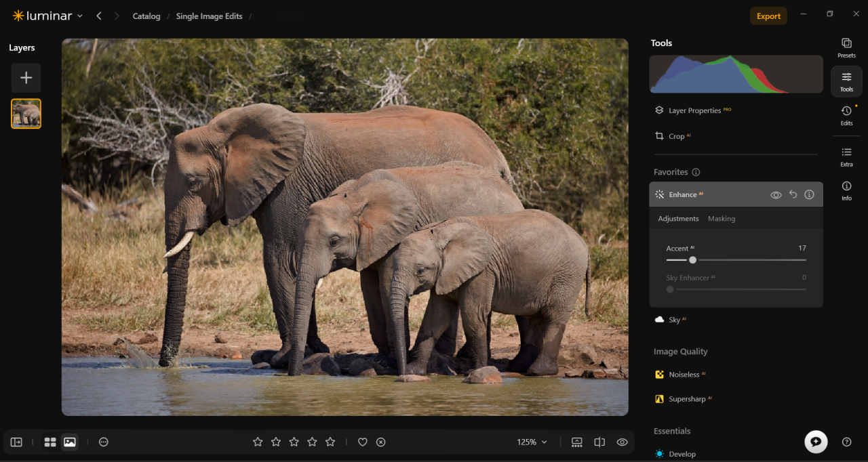Open the Extra panel
868x462 pixels.
[x=846, y=156]
